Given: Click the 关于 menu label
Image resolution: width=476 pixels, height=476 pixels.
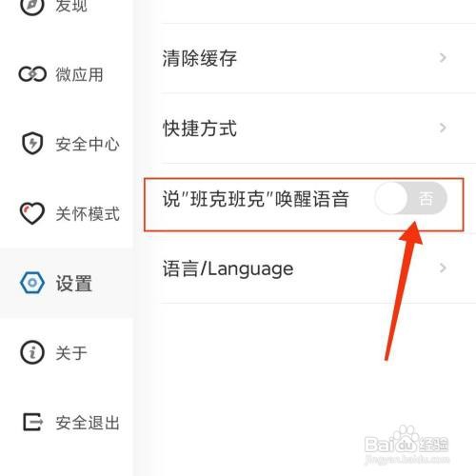Looking at the screenshot, I should (x=71, y=353).
